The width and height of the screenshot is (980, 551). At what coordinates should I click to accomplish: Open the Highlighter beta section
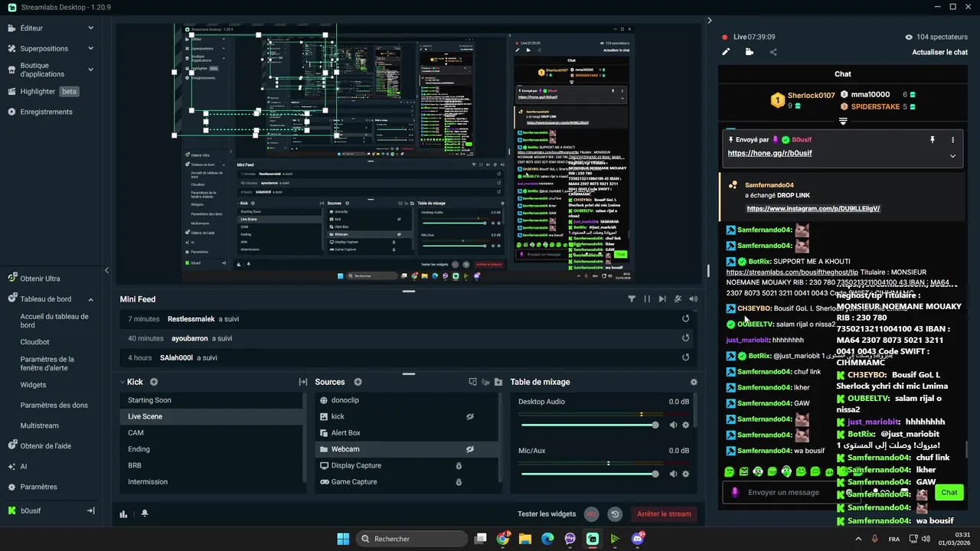click(43, 91)
